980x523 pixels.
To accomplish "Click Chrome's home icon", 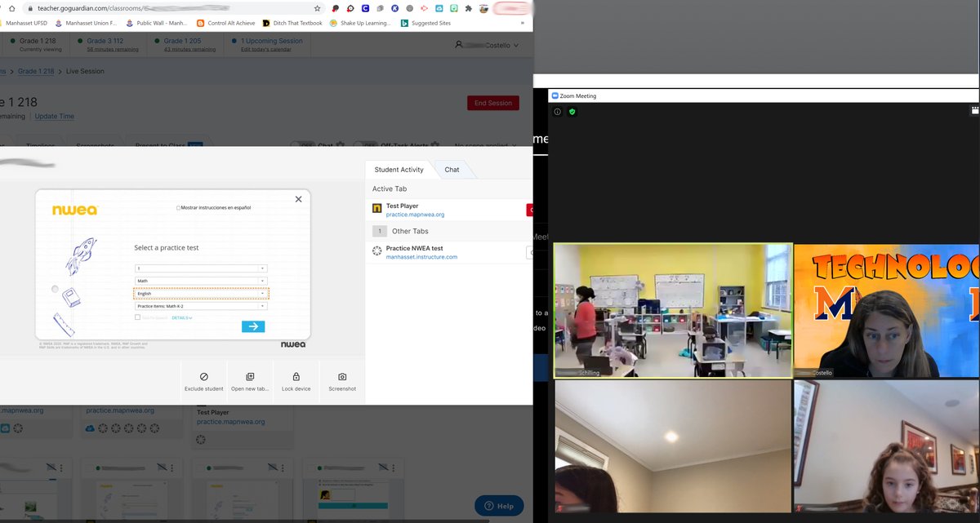I will [x=11, y=7].
